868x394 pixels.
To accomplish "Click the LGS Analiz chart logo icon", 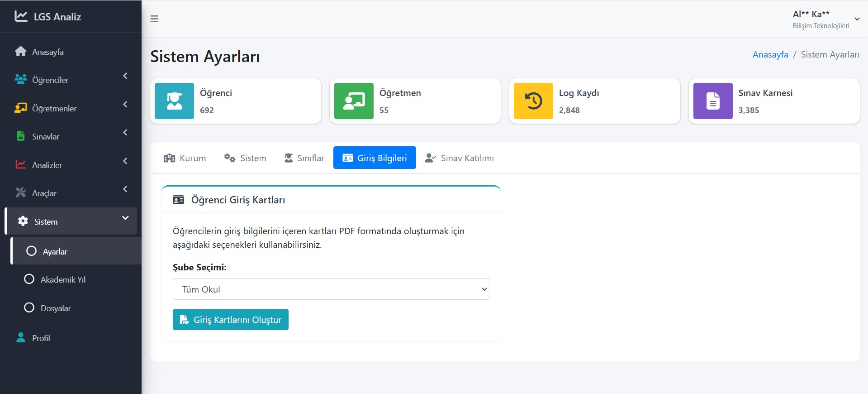I will (21, 16).
